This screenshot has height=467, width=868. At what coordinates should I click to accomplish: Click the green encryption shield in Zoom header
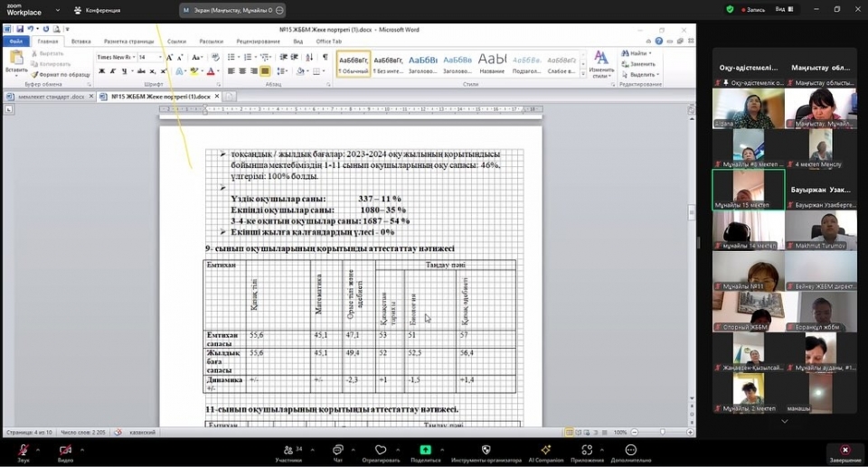[730, 9]
